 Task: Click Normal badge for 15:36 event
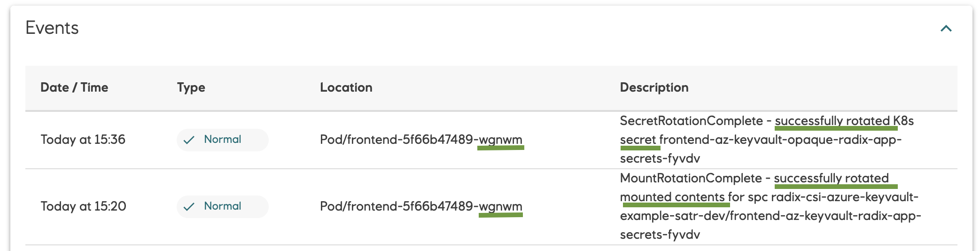point(222,140)
